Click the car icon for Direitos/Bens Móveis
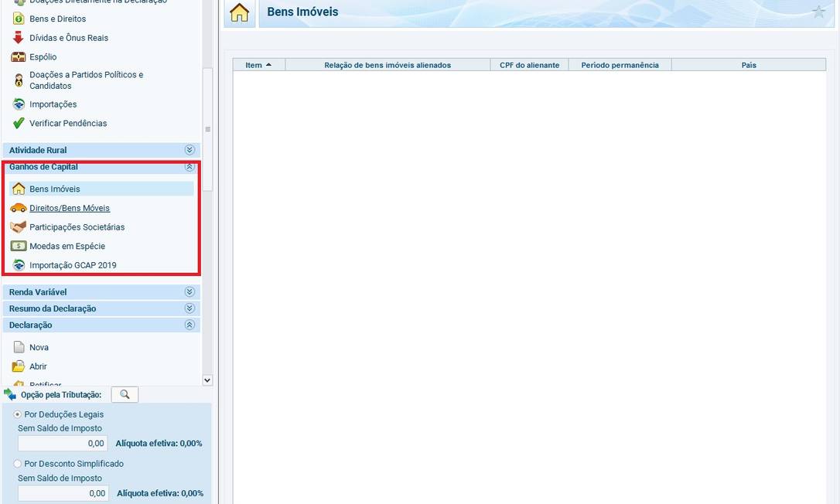 pyautogui.click(x=19, y=208)
